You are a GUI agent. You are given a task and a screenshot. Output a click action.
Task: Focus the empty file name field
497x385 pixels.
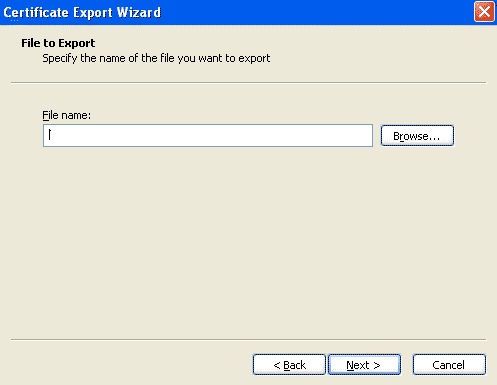[208, 135]
